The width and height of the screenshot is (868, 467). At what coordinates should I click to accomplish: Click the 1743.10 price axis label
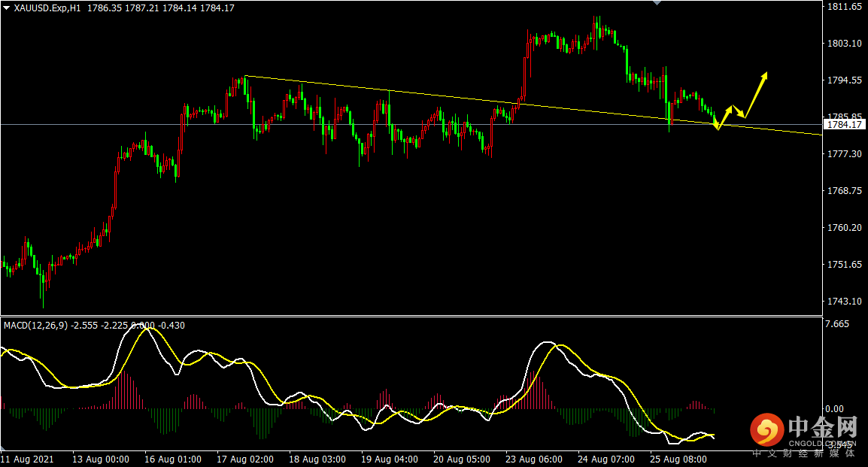coord(844,301)
